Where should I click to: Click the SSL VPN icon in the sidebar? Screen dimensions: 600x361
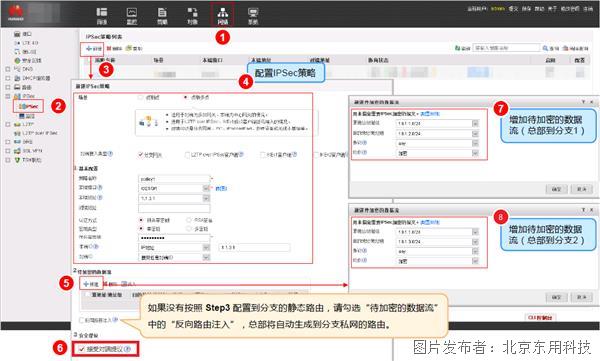(x=17, y=151)
